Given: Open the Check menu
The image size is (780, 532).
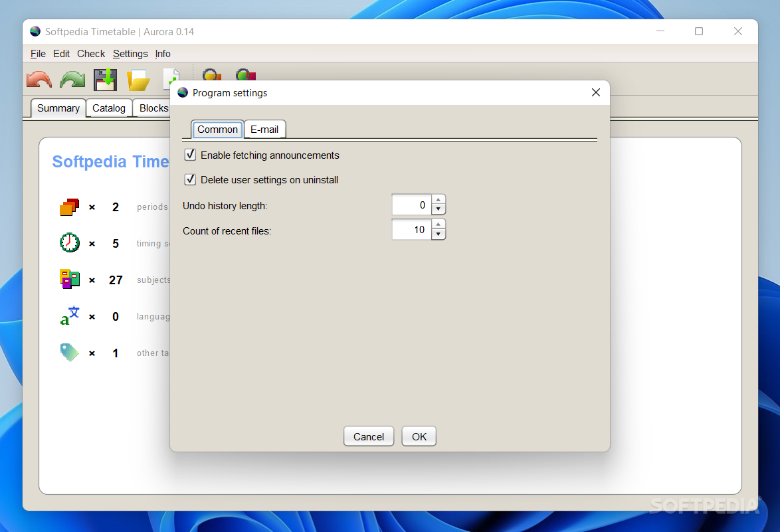Looking at the screenshot, I should click(x=91, y=54).
